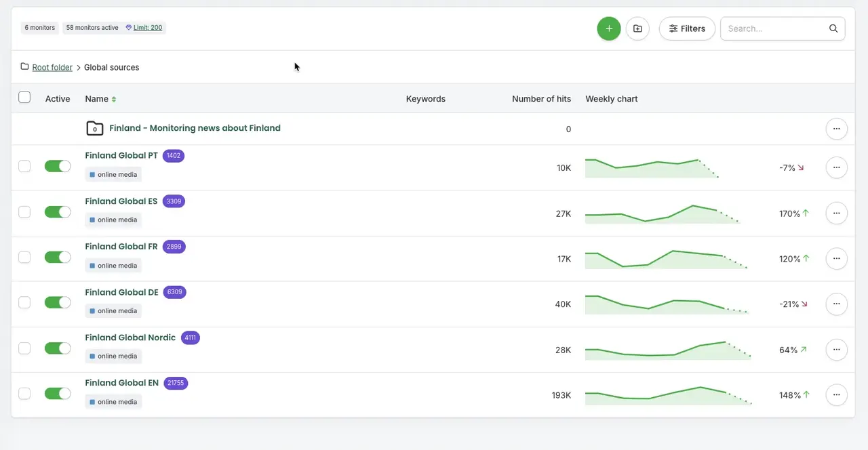Toggle off the Finland Global EN monitor
The width and height of the screenshot is (868, 450).
[x=58, y=394]
